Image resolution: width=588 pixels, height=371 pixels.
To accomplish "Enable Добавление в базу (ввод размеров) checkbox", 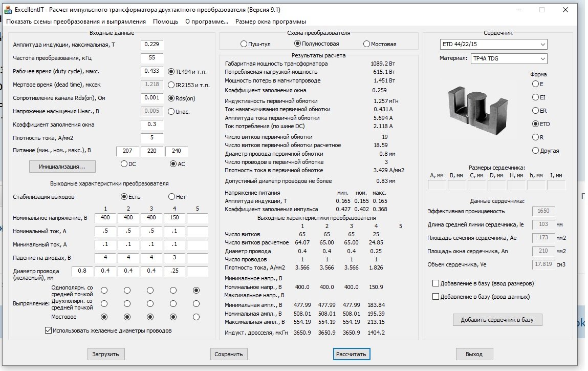I will coord(436,283).
